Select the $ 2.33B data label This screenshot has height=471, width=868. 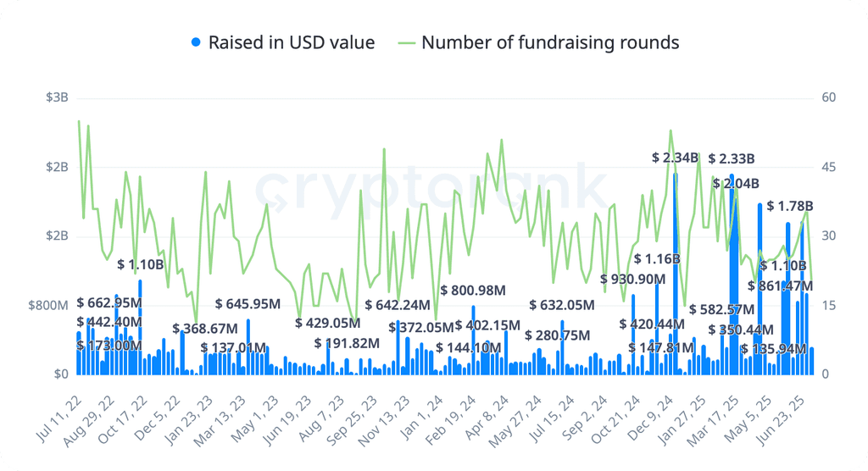(732, 159)
